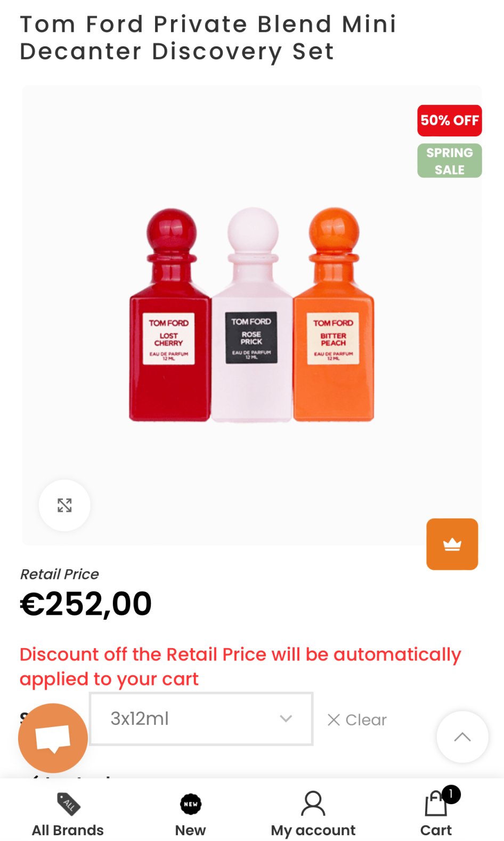Expand the product image to fullscreen
Viewport: 504px width, 841px height.
tap(64, 505)
